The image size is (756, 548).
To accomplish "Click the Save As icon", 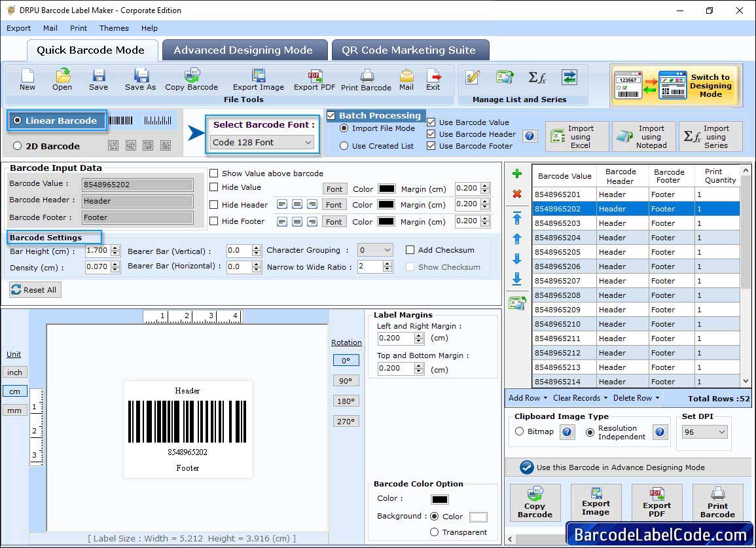I will tap(140, 80).
